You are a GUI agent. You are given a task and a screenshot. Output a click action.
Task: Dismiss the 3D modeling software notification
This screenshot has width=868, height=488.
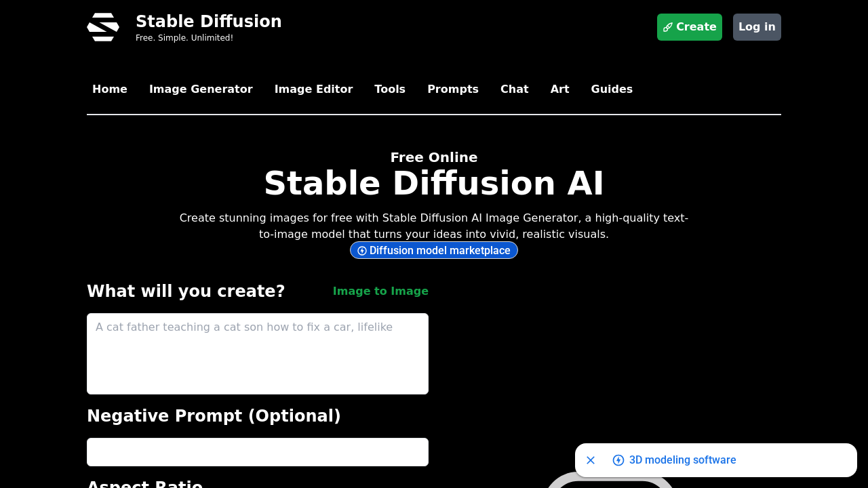click(x=590, y=460)
